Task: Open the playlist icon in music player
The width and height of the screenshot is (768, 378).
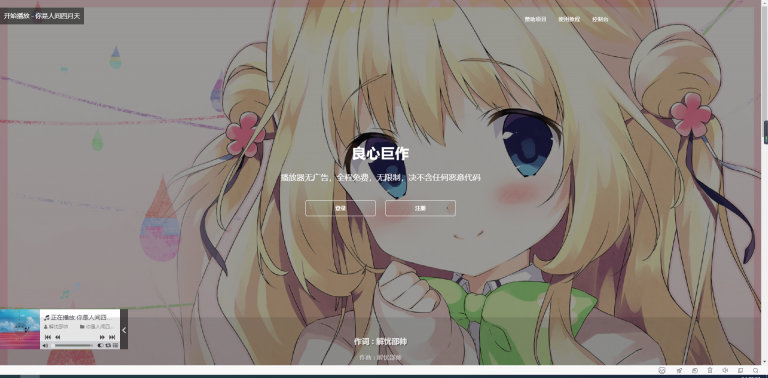Action: pos(116,346)
